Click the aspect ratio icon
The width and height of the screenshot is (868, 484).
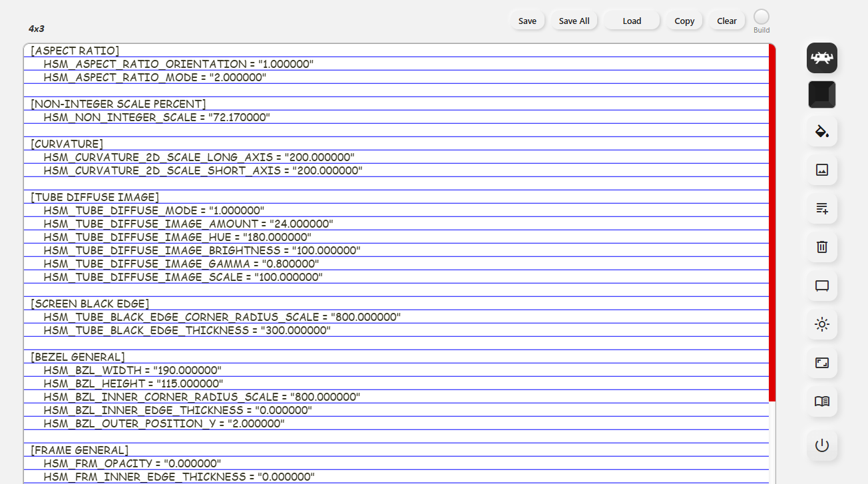point(821,363)
